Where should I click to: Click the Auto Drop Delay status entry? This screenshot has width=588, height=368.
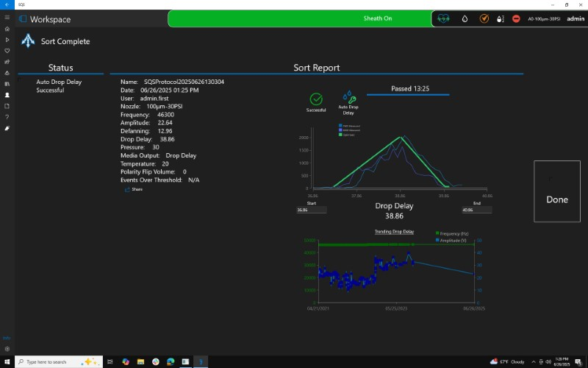pos(59,85)
